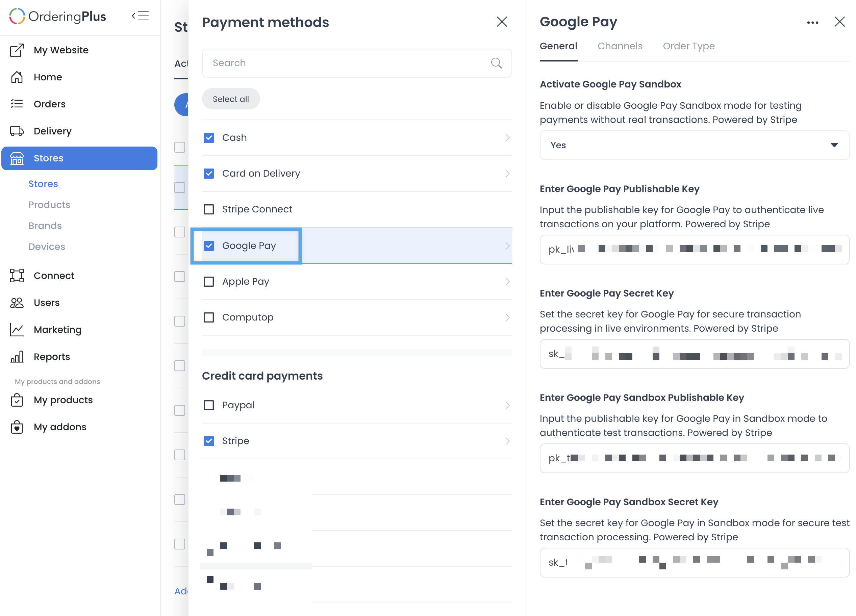The image size is (856, 616).
Task: Expand Google Pay row chevron
Action: tap(507, 246)
